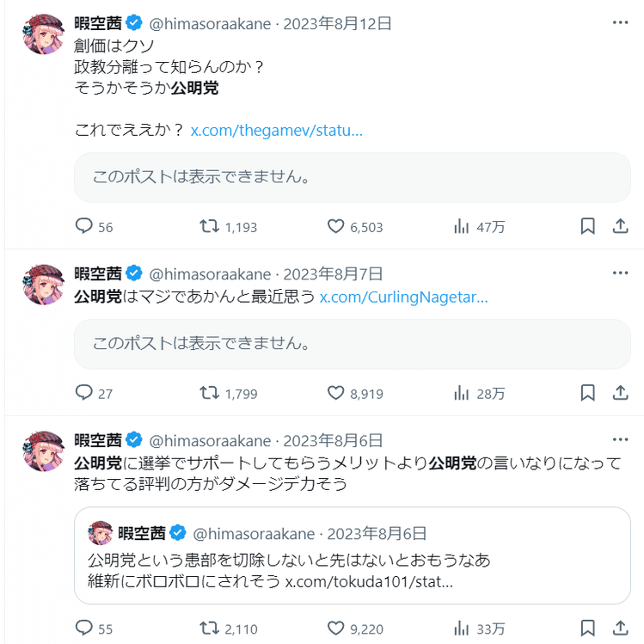The width and height of the screenshot is (644, 644).
Task: Click the 暇空茜 avatar on the August 7 post
Action: (x=44, y=285)
